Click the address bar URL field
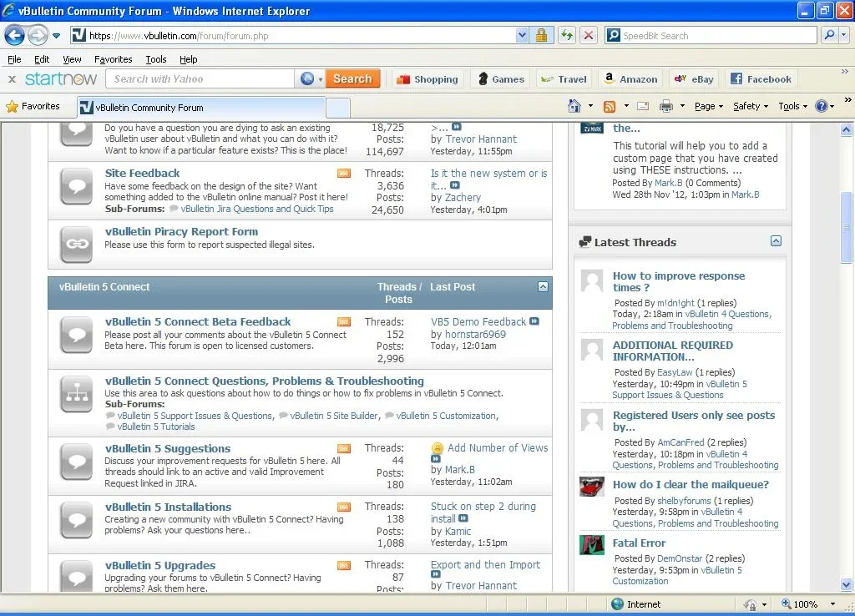Screen dimensions: 855x616 click(293, 36)
